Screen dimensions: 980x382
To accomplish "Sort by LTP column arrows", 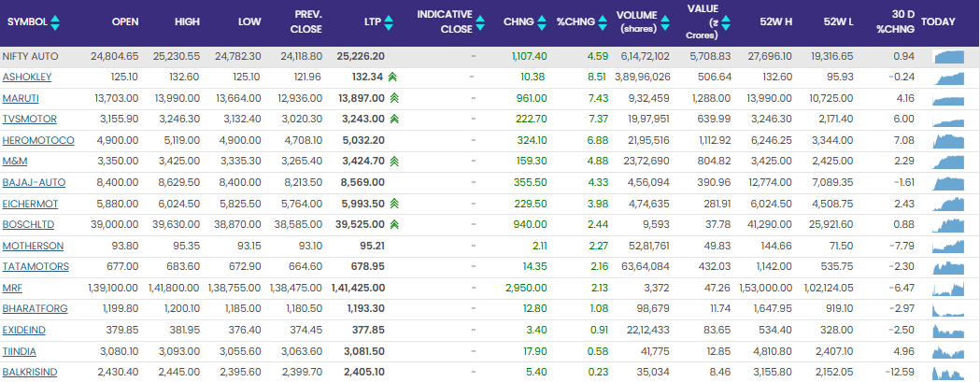I will (x=389, y=22).
